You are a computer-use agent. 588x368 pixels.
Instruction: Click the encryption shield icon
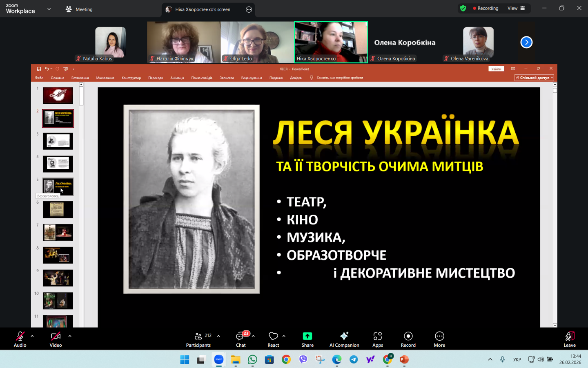[463, 8]
